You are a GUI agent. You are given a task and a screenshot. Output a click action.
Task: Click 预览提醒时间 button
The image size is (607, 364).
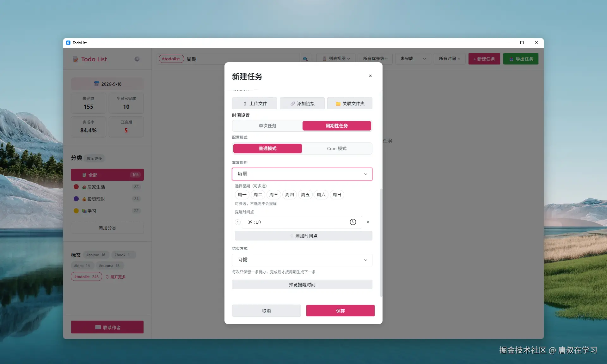click(x=302, y=285)
